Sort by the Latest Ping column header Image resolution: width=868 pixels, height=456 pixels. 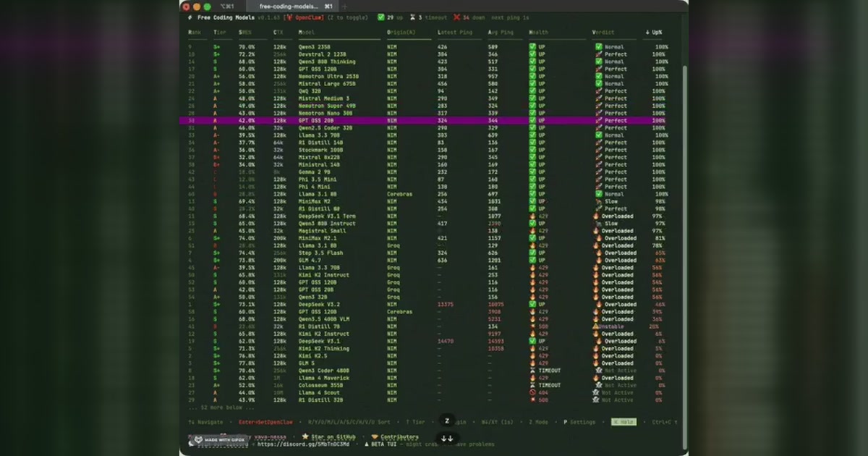tap(455, 32)
